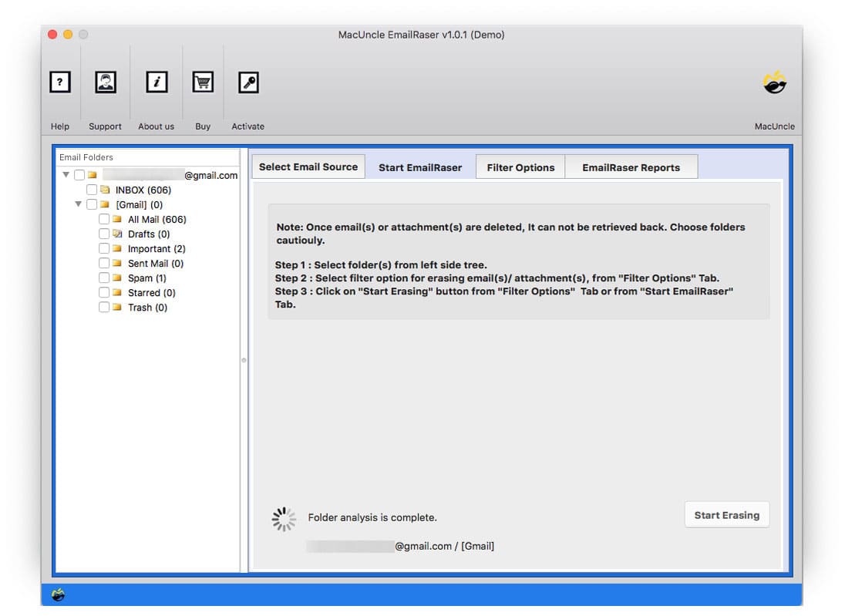845x616 pixels.
Task: Click the Activate key icon
Action: pos(247,82)
